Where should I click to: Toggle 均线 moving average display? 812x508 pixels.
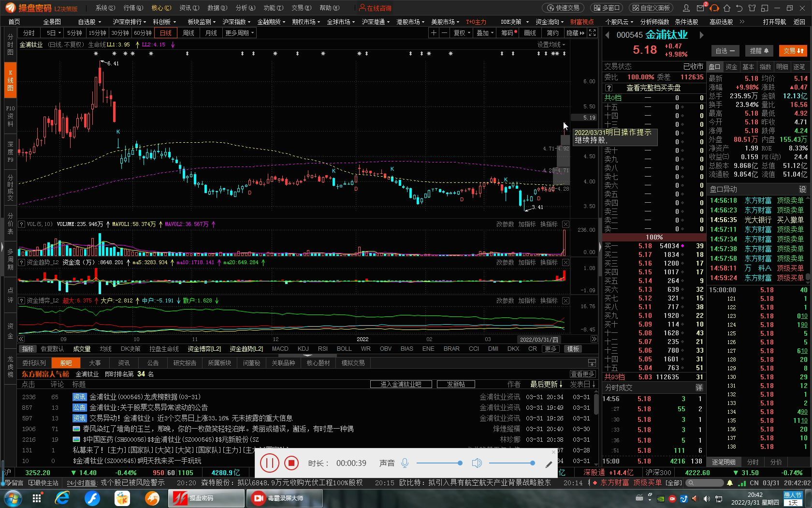(106, 349)
